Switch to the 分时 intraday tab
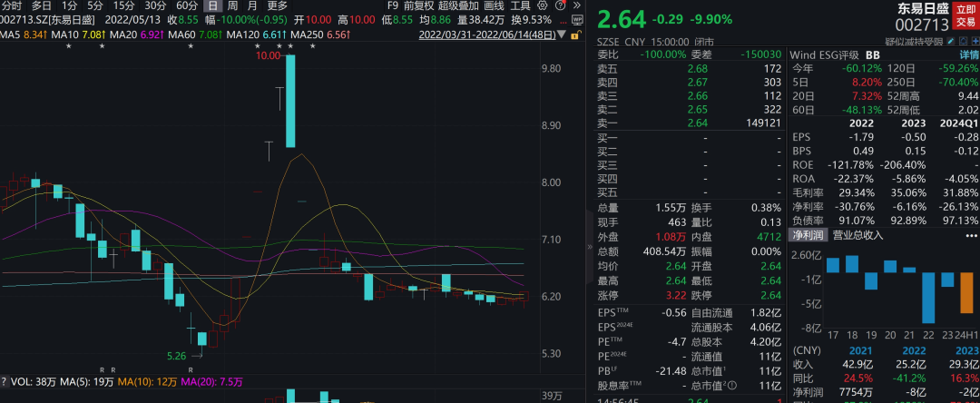 [11, 5]
